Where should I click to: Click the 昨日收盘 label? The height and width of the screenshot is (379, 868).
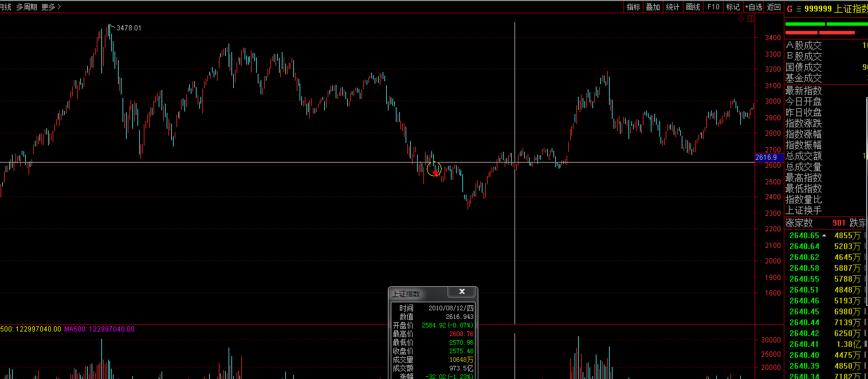pyautogui.click(x=803, y=112)
